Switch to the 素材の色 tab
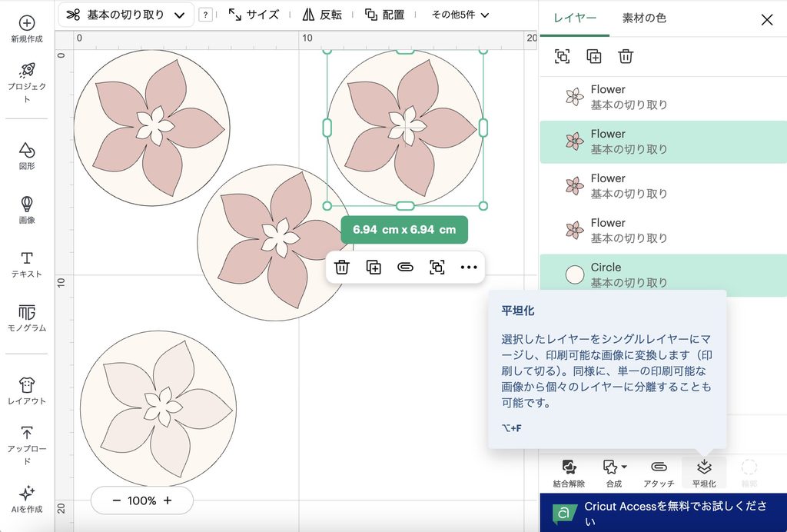This screenshot has height=532, width=787. (644, 18)
